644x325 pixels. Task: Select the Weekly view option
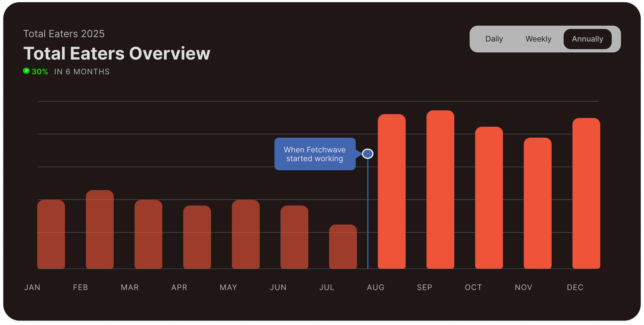click(x=538, y=39)
